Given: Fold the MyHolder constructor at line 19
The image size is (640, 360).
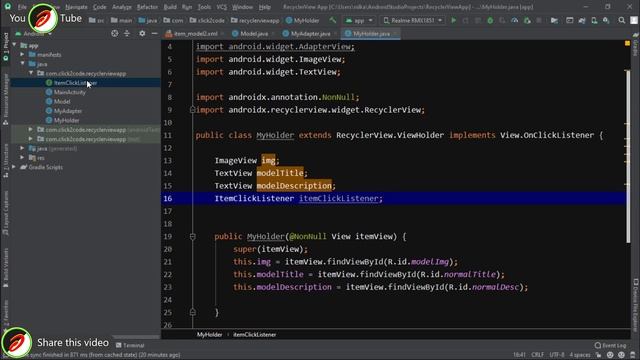Looking at the screenshot, I should click(x=193, y=236).
